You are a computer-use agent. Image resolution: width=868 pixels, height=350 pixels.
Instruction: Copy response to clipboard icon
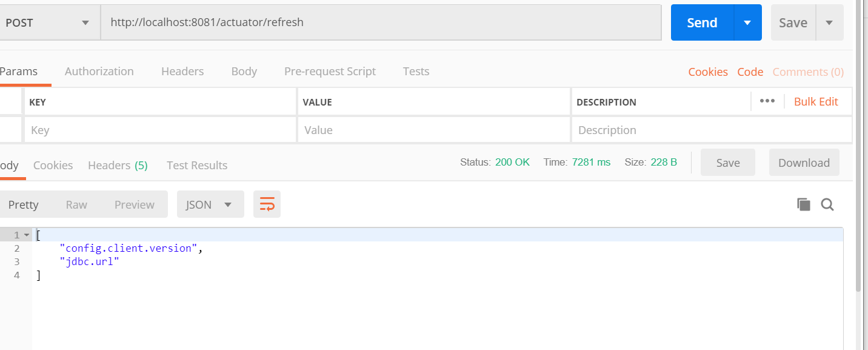(804, 204)
